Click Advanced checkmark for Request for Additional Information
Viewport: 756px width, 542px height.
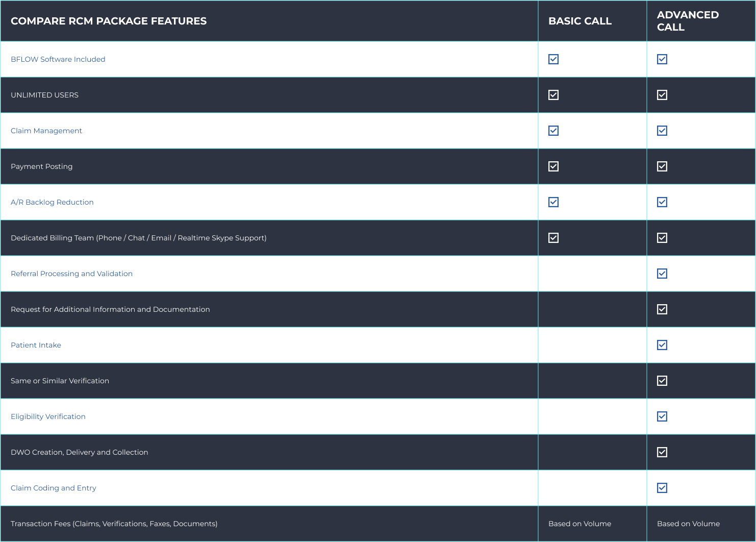[662, 309]
